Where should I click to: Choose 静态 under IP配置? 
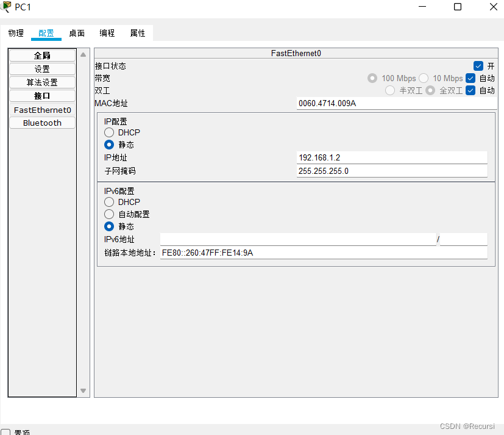(x=109, y=145)
